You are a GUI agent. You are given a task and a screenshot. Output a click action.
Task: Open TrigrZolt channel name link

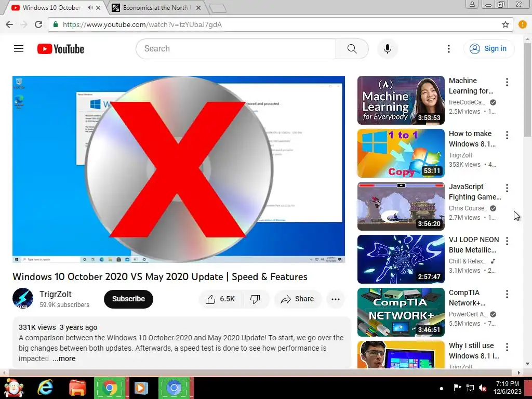click(55, 294)
